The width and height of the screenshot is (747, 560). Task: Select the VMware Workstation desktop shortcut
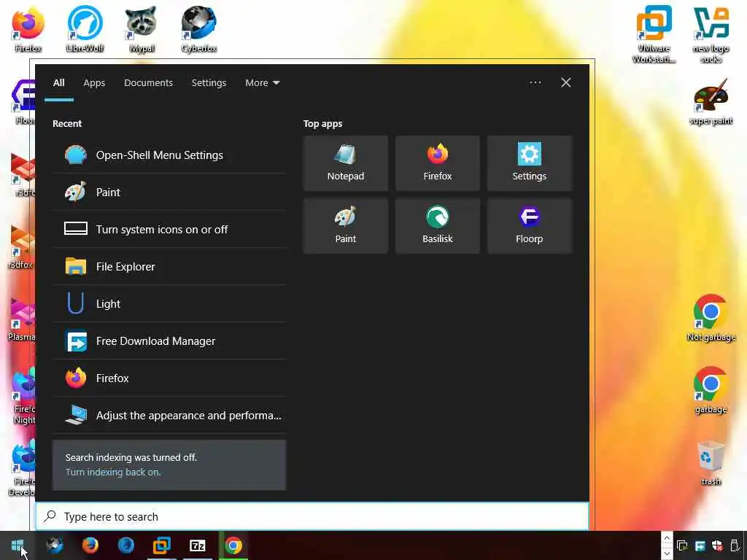pos(654,34)
